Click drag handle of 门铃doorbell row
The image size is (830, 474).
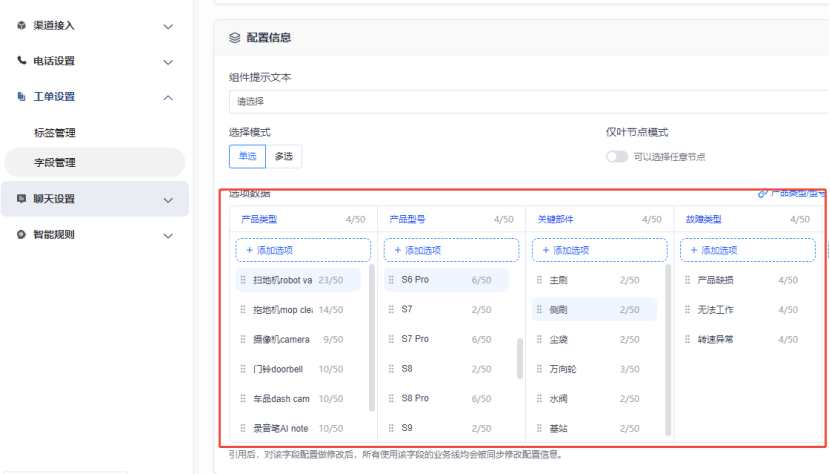coord(243,369)
